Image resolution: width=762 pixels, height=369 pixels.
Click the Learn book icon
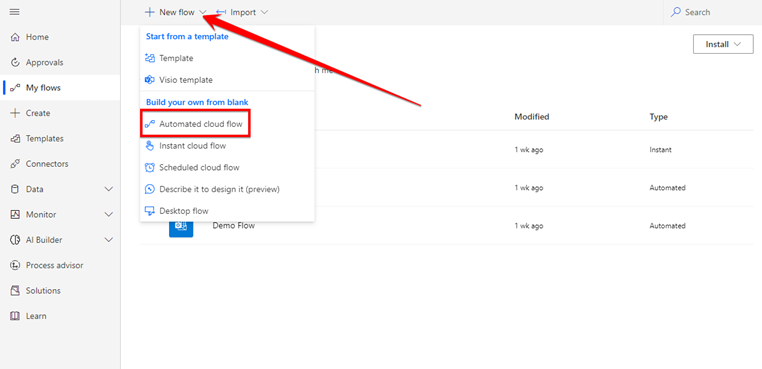pos(15,316)
